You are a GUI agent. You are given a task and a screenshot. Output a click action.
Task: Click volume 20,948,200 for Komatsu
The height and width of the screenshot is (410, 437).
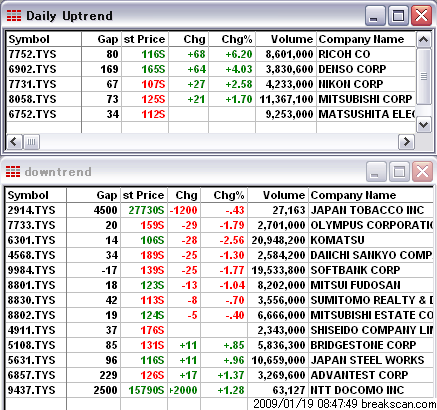click(x=278, y=240)
